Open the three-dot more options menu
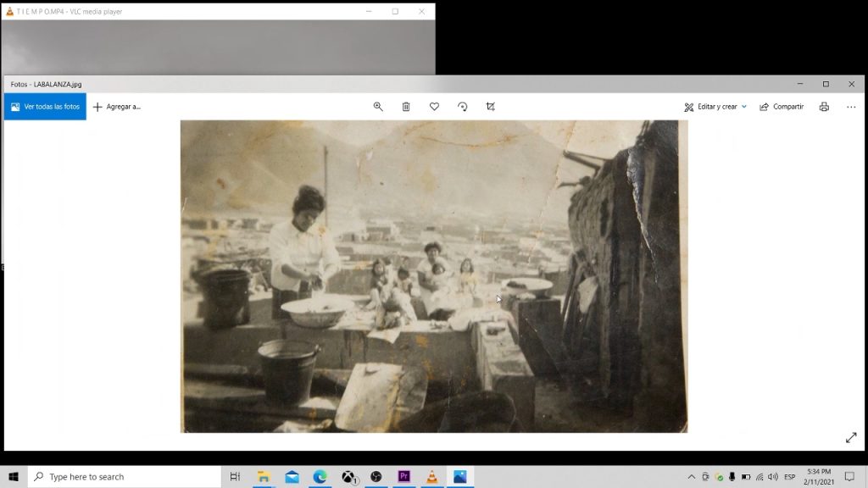868x488 pixels. point(851,107)
